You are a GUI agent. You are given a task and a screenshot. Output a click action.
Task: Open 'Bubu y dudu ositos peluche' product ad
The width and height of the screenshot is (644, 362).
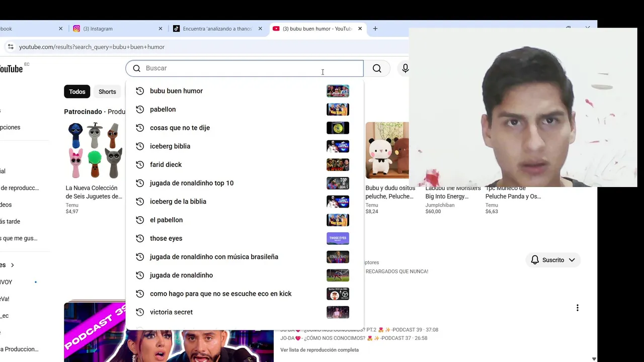[x=389, y=192]
